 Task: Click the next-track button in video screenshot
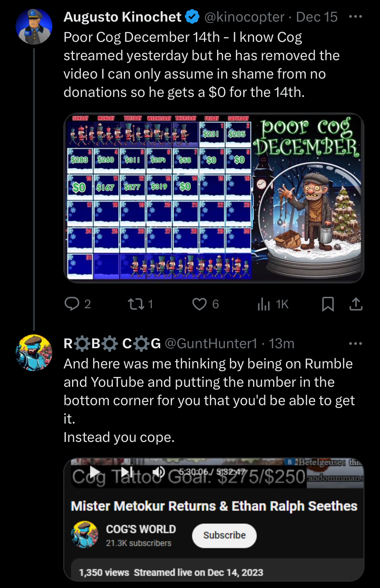pos(127,472)
